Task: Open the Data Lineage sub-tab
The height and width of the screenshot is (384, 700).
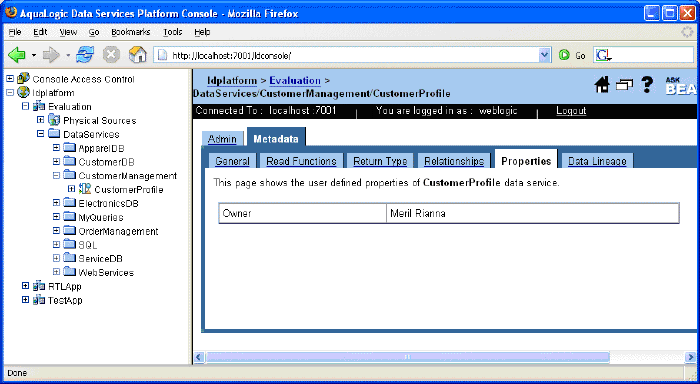Action: coord(597,161)
